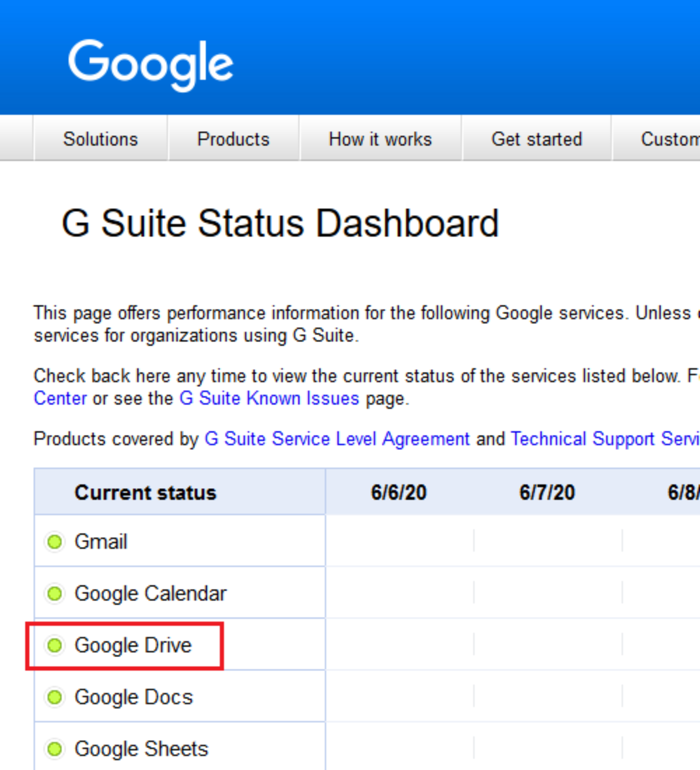Image resolution: width=700 pixels, height=770 pixels.
Task: Open the G Suite Known Issues link
Action: pyautogui.click(x=269, y=398)
